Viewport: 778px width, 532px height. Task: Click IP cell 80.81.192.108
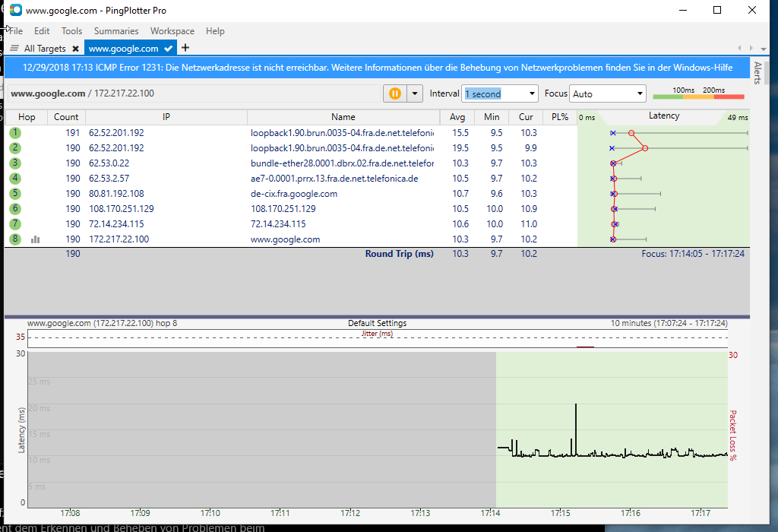coord(116,194)
